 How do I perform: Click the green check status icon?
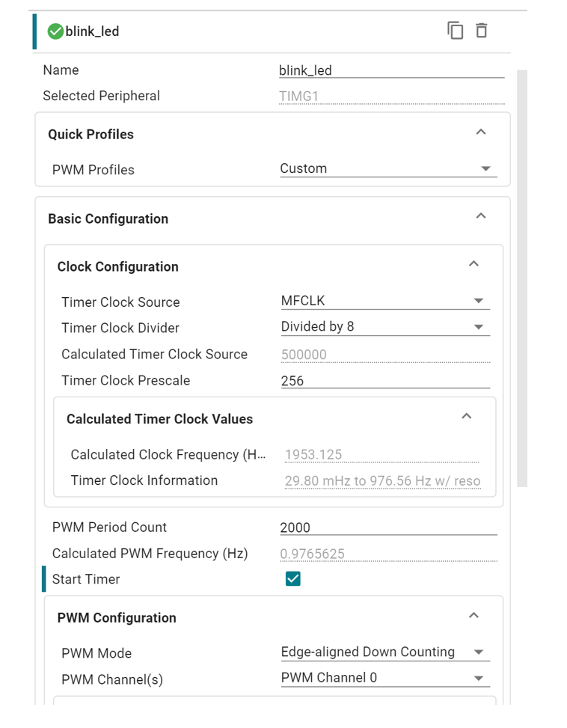(55, 31)
